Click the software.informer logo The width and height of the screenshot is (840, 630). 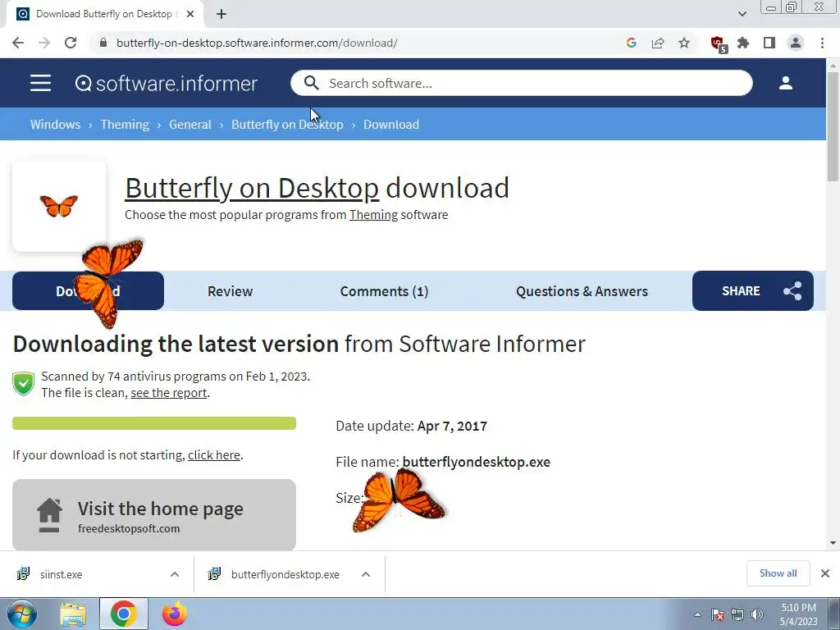[166, 83]
